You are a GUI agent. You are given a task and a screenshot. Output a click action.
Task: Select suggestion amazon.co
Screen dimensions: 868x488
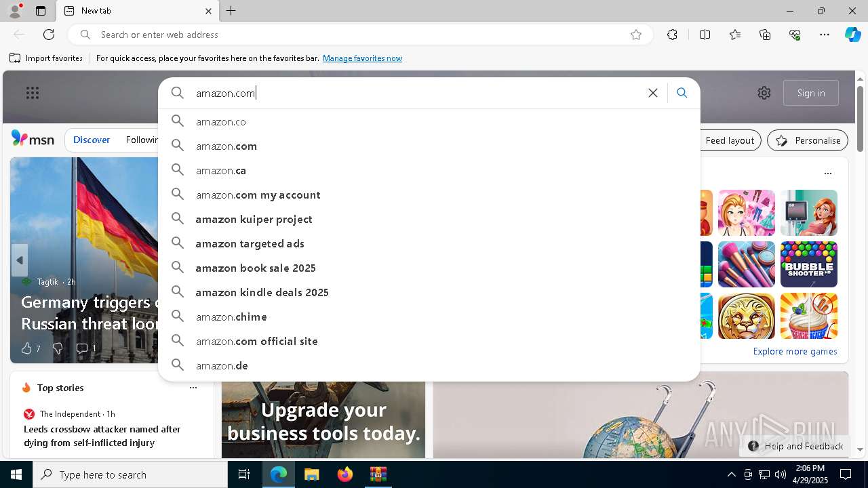(x=429, y=121)
